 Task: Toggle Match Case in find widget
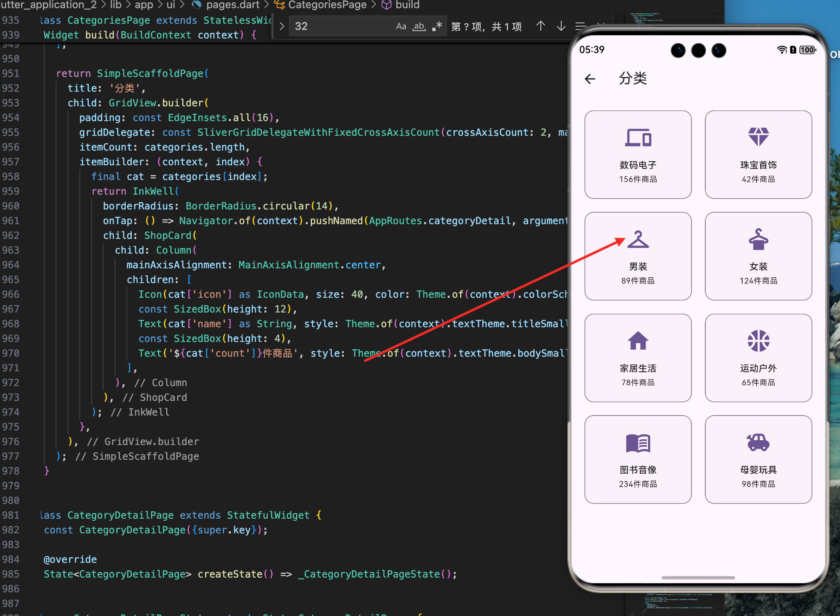(401, 27)
